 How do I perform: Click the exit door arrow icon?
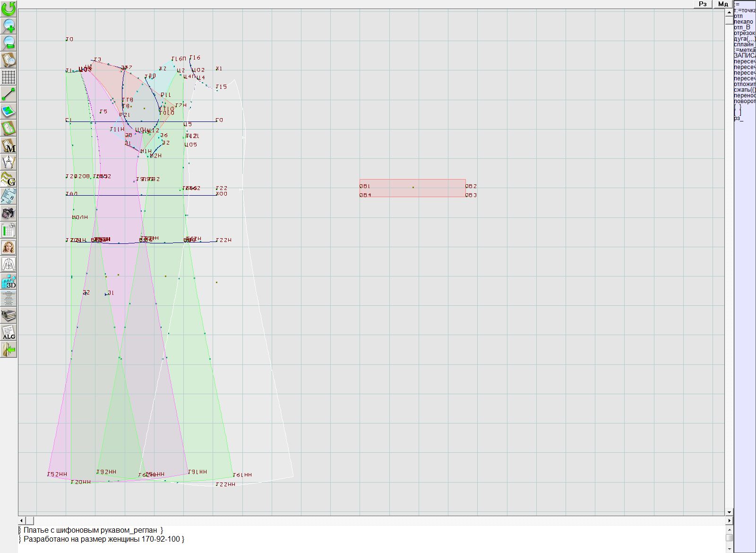pos(9,349)
